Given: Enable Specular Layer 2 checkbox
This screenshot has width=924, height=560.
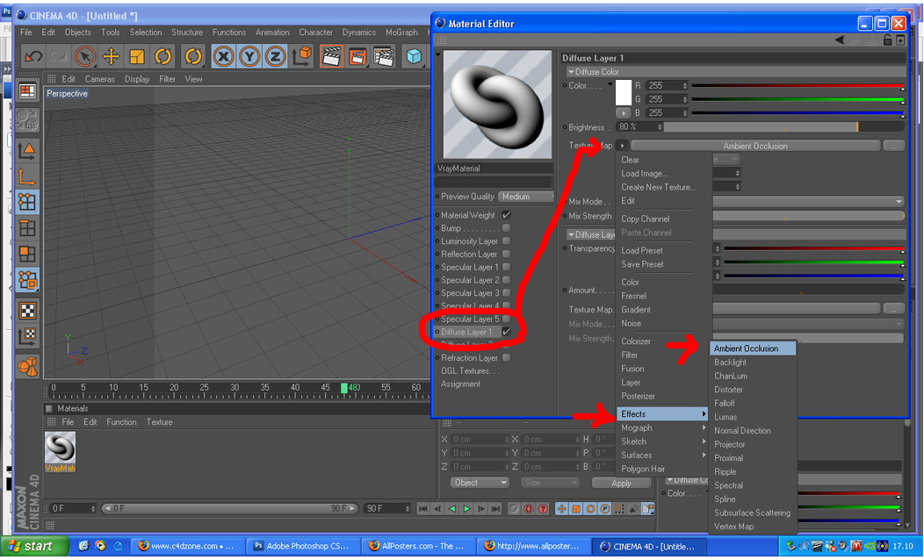Looking at the screenshot, I should [506, 280].
